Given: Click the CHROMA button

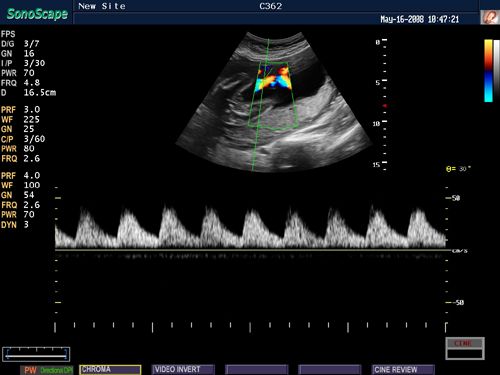Looking at the screenshot, I should 110,370.
